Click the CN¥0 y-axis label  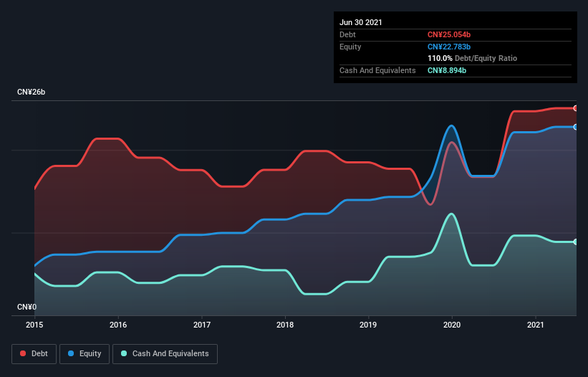pos(27,307)
